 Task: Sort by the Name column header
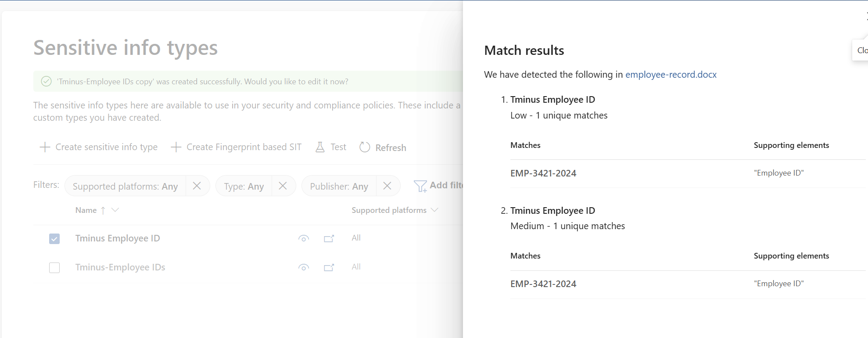click(86, 210)
